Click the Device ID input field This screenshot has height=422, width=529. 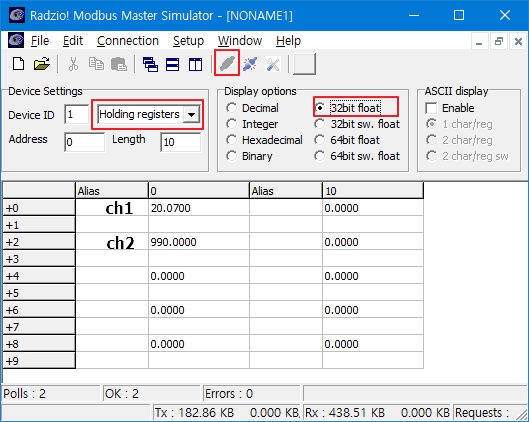pos(77,114)
